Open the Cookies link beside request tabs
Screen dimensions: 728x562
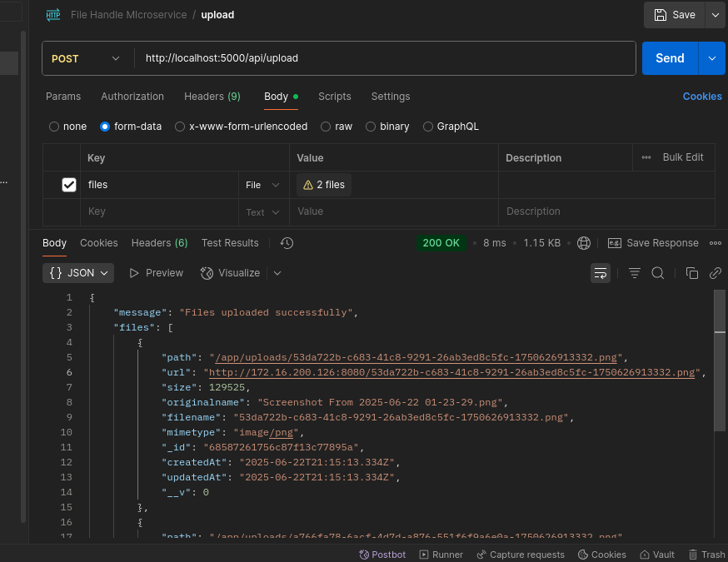tap(702, 97)
